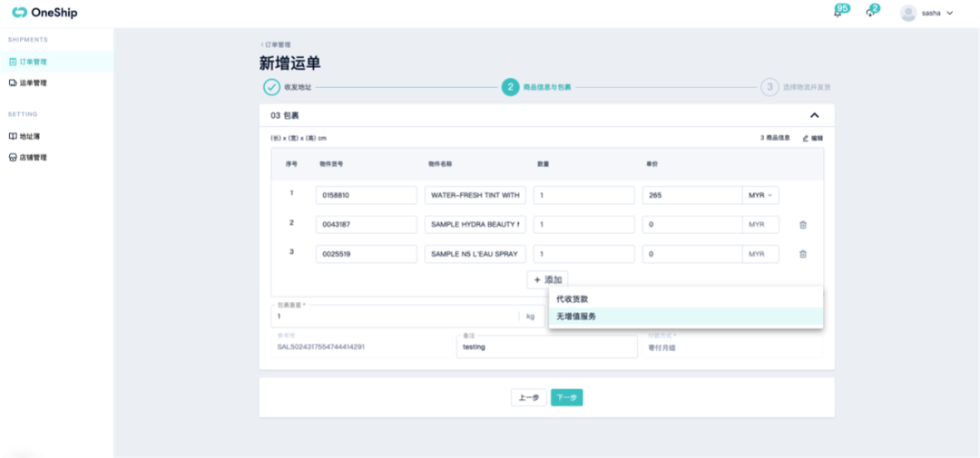Click the 上一步 button
This screenshot has width=980, height=458.
point(529,397)
